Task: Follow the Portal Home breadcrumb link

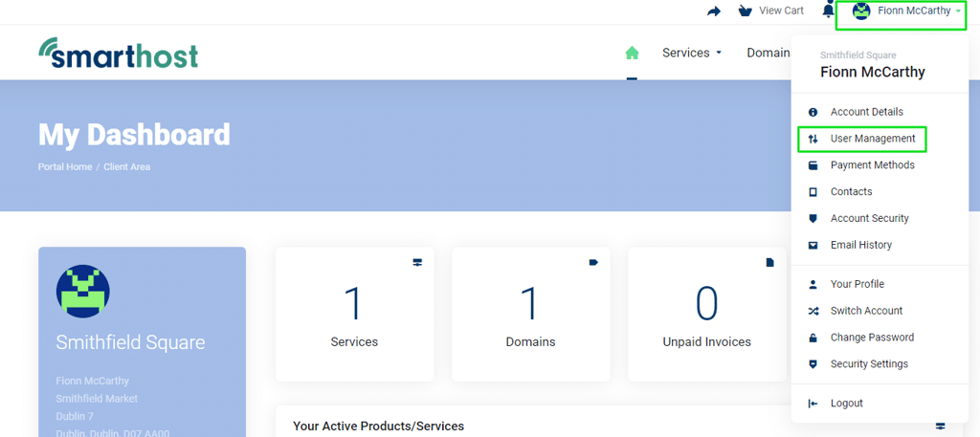Action: (65, 167)
